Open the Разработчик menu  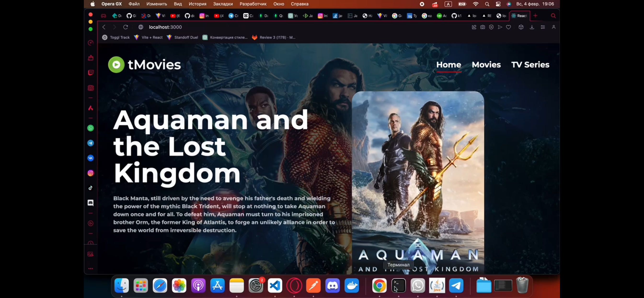[253, 4]
